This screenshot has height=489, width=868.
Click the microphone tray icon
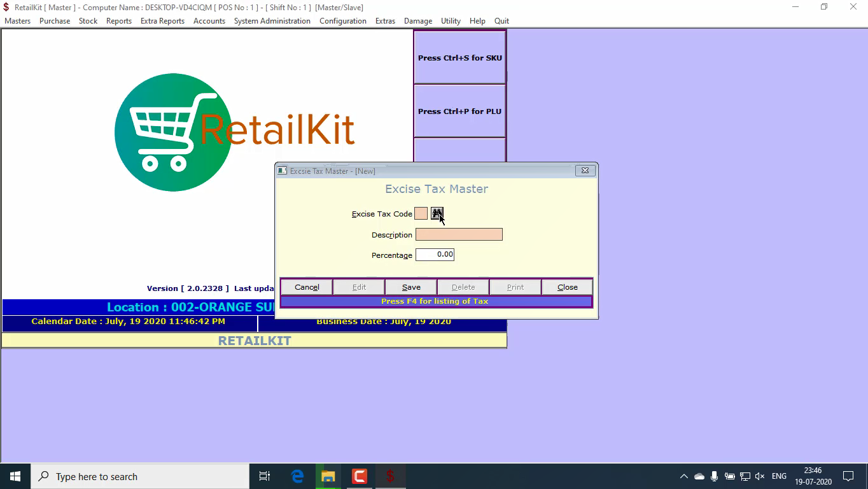click(x=715, y=476)
